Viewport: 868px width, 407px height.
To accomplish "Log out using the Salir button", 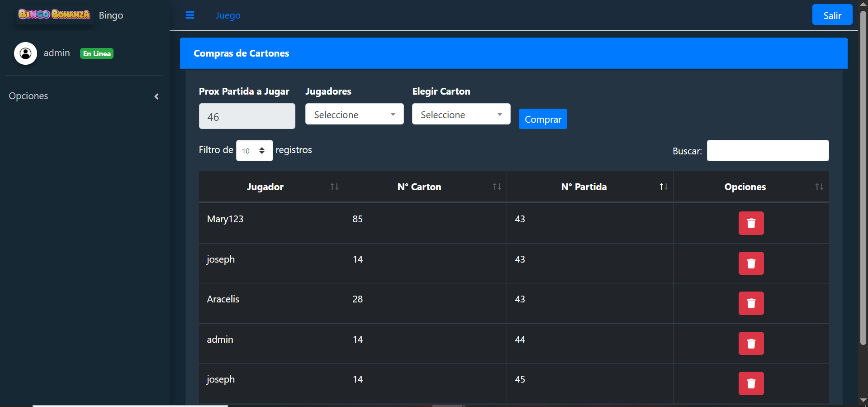I will pos(832,15).
